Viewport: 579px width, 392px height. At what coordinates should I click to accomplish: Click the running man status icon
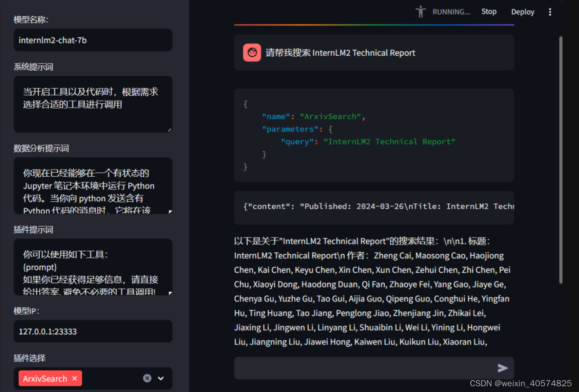coord(421,12)
